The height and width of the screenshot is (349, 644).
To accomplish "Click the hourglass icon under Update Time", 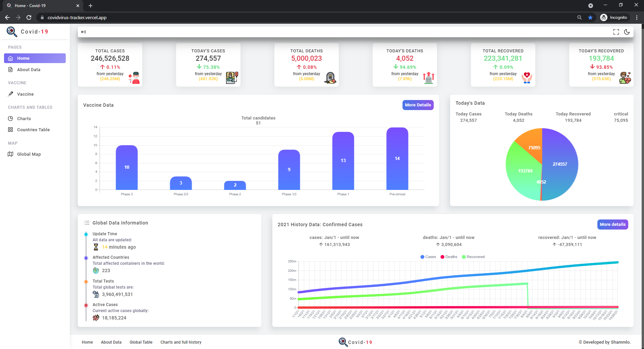I will (x=96, y=247).
